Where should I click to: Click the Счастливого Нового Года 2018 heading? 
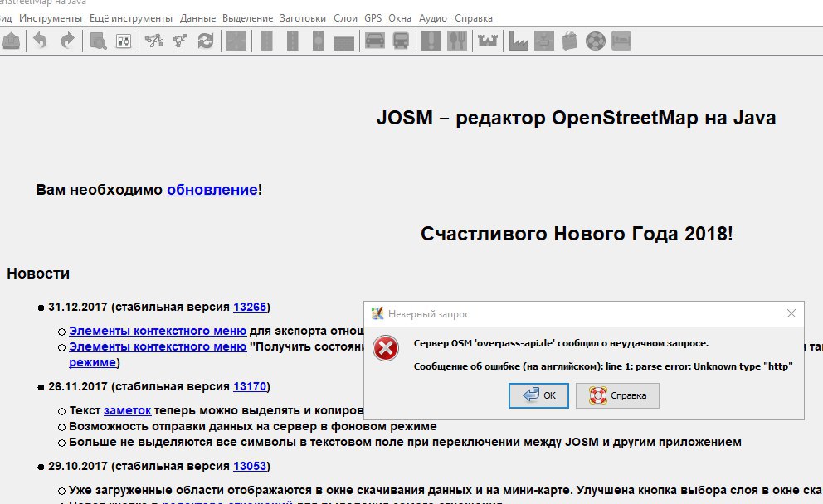pos(577,234)
